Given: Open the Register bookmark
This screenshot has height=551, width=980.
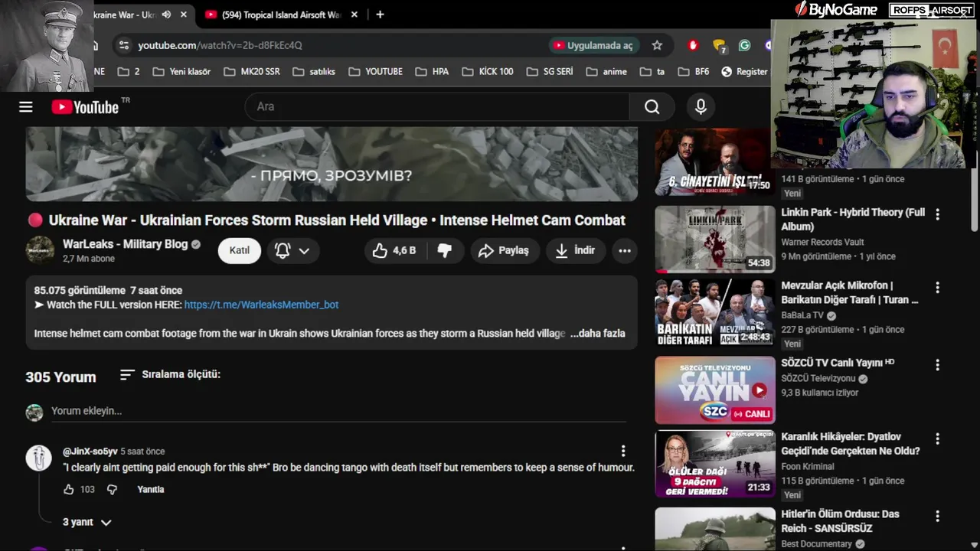Looking at the screenshot, I should click(744, 71).
